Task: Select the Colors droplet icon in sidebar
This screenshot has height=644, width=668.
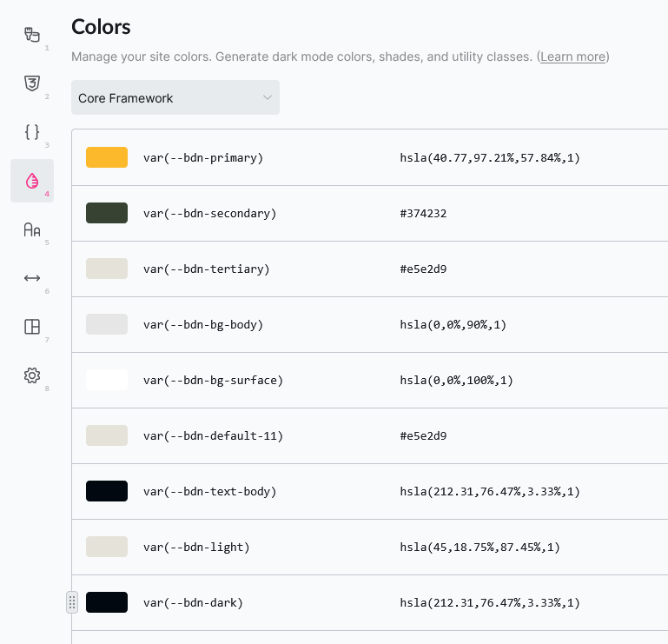Action: [32, 181]
